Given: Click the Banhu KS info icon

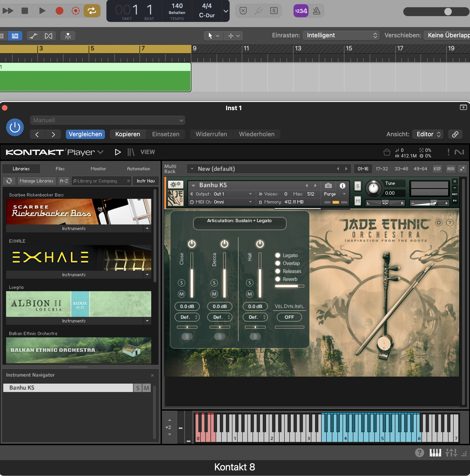Looking at the screenshot, I should point(342,186).
